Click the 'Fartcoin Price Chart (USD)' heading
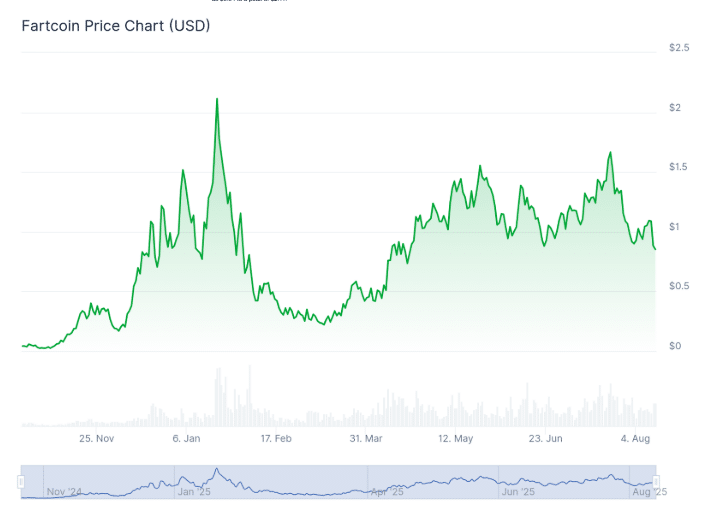 point(116,26)
